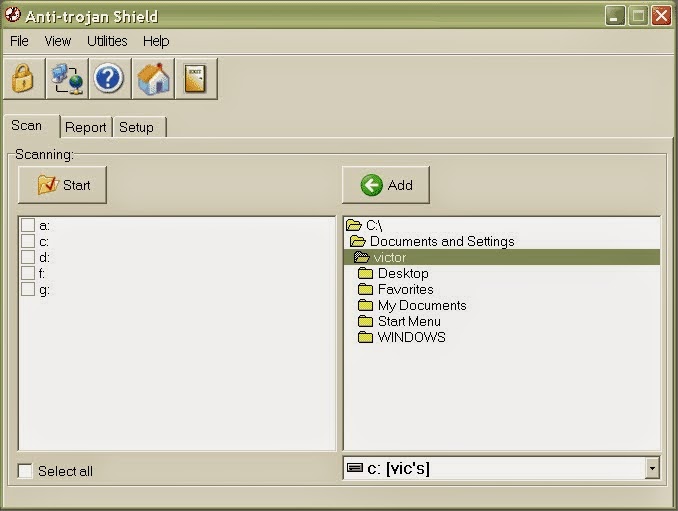Switch to the Setup tab

(x=139, y=127)
